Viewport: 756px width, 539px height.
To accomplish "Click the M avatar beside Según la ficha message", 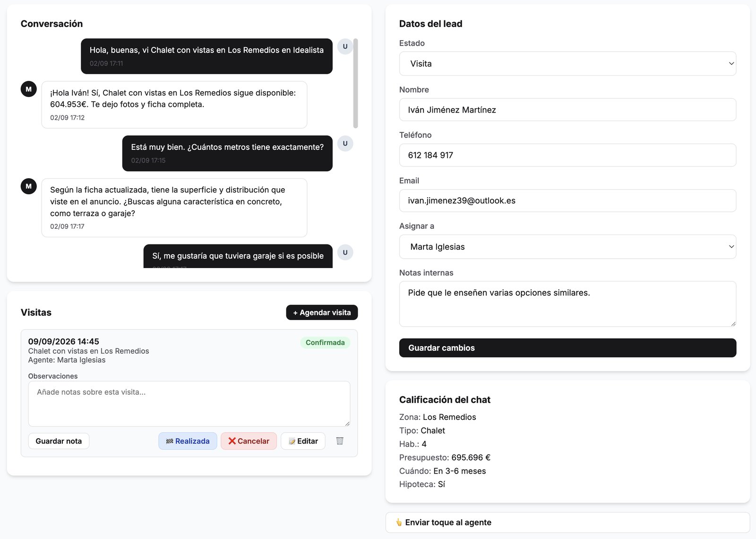I will (29, 186).
